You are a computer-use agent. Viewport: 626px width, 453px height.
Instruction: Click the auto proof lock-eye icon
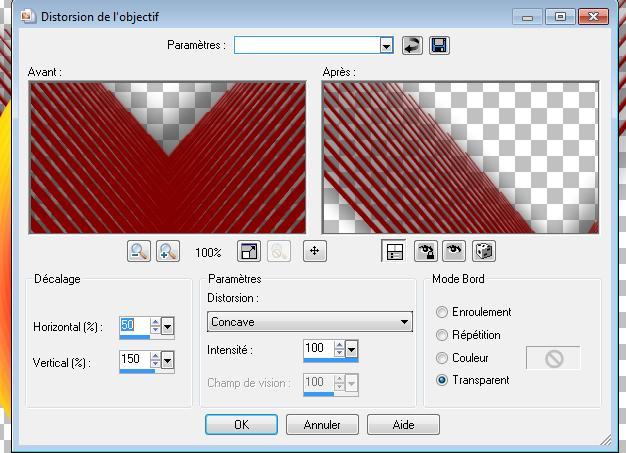tap(426, 251)
